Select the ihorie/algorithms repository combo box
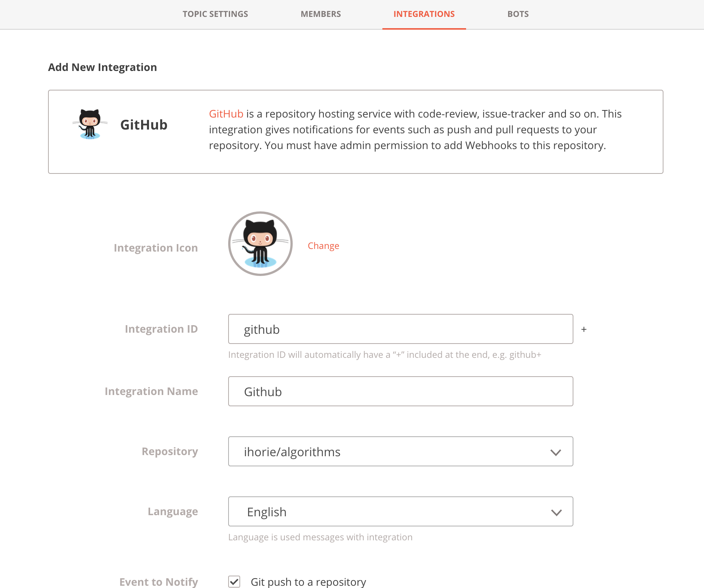Image resolution: width=704 pixels, height=588 pixels. point(400,451)
